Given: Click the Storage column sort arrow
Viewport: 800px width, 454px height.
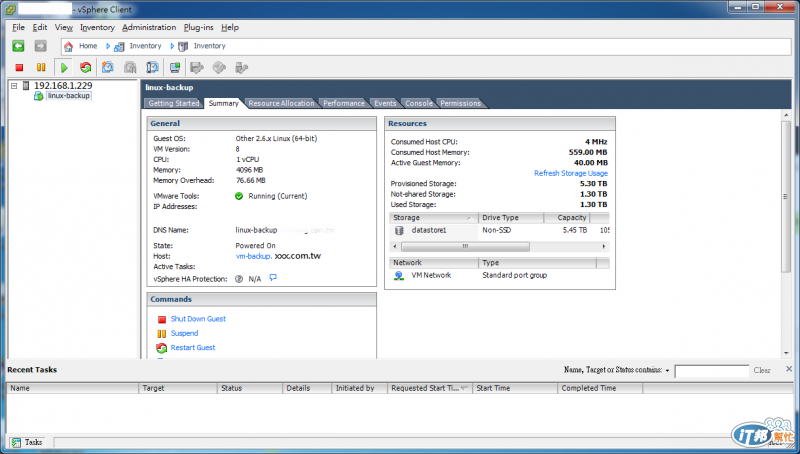Looking at the screenshot, I should [x=469, y=218].
